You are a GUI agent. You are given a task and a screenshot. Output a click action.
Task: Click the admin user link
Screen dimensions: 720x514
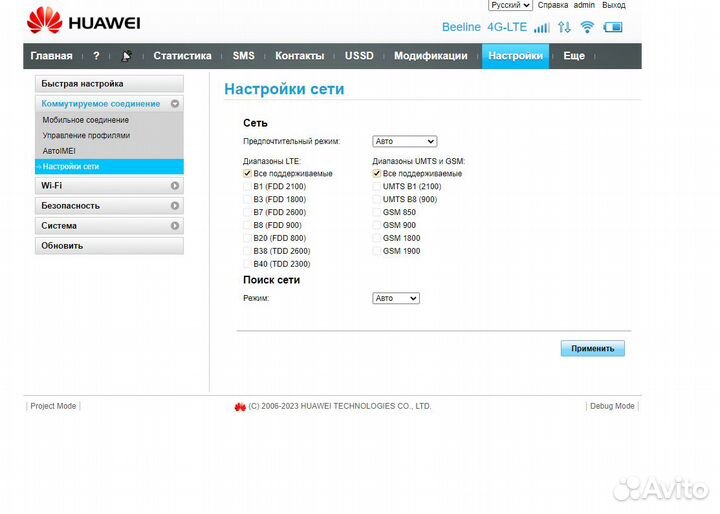click(584, 5)
